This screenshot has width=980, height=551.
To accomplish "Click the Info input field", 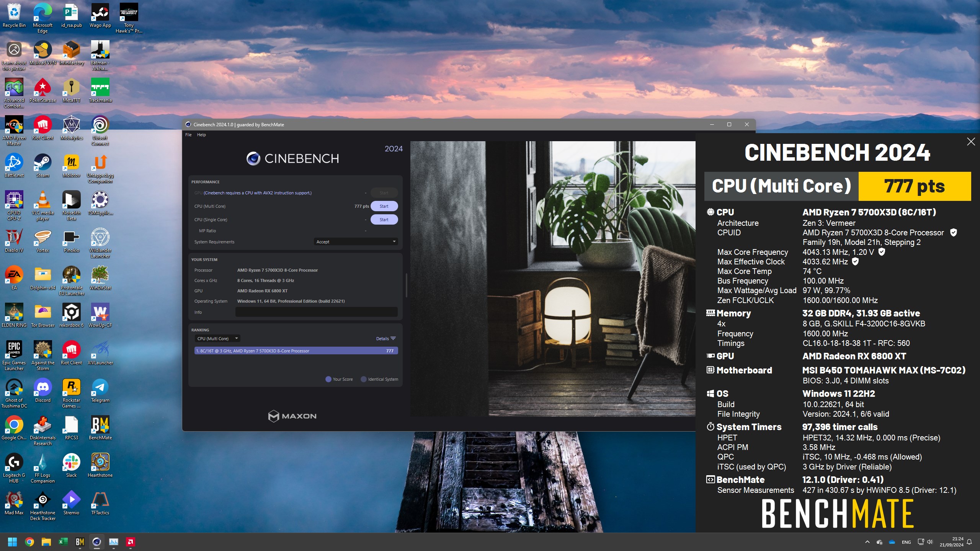I will (316, 312).
